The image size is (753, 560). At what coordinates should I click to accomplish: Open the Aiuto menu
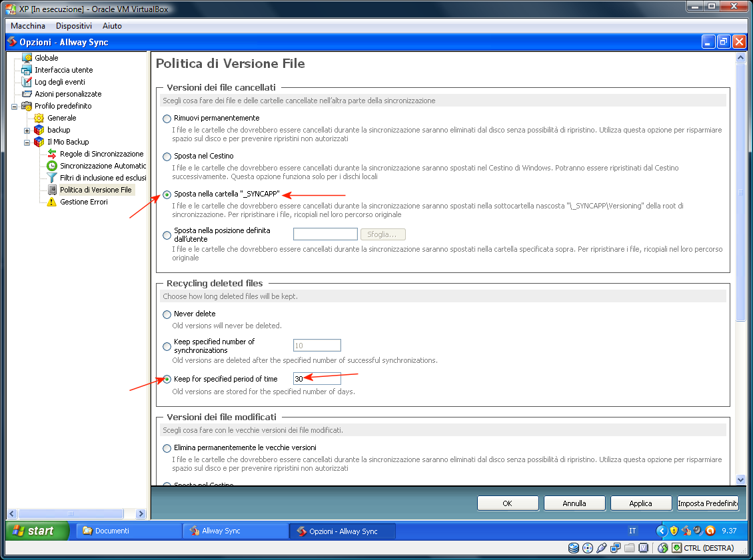[x=112, y=26]
